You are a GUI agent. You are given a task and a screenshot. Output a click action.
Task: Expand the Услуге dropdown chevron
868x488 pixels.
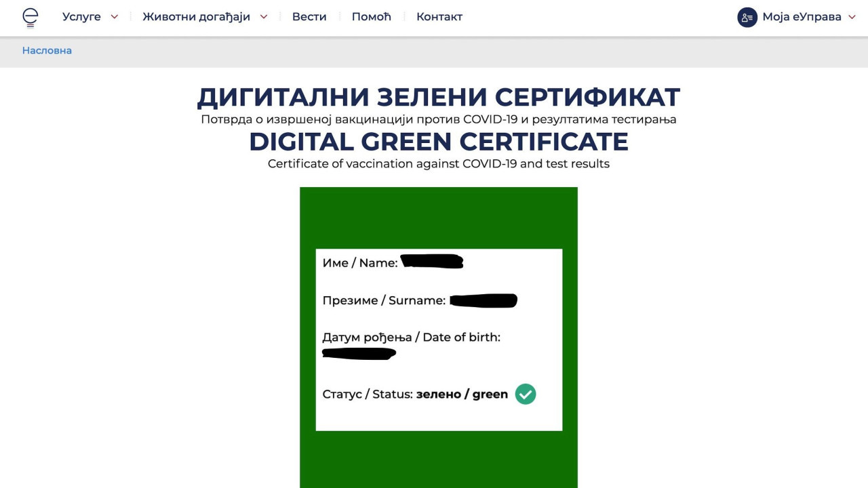114,17
